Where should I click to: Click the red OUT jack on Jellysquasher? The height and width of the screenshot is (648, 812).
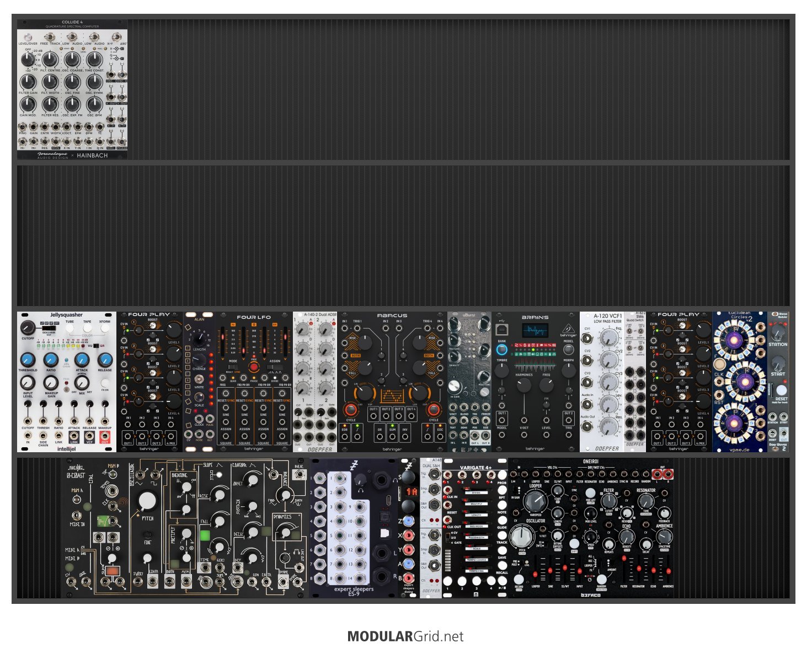(105, 436)
